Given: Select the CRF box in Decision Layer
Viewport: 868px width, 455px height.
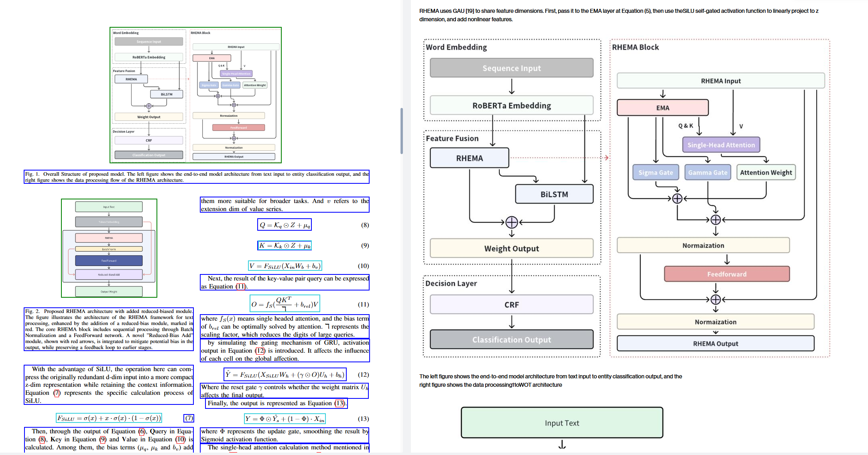Looking at the screenshot, I should [x=511, y=305].
